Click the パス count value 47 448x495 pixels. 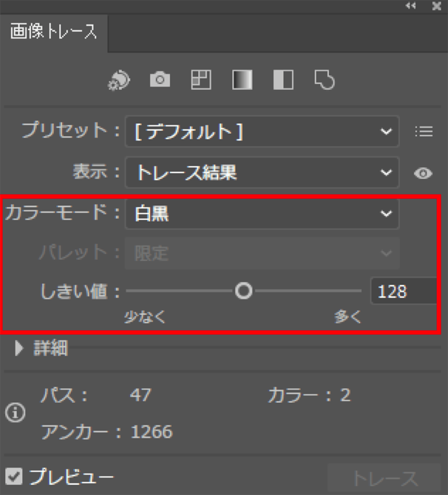(141, 395)
